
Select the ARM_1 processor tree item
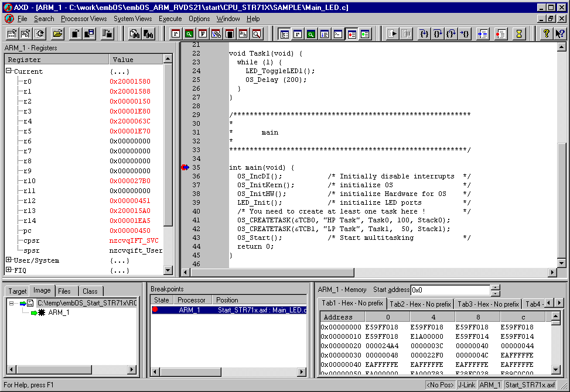58,312
